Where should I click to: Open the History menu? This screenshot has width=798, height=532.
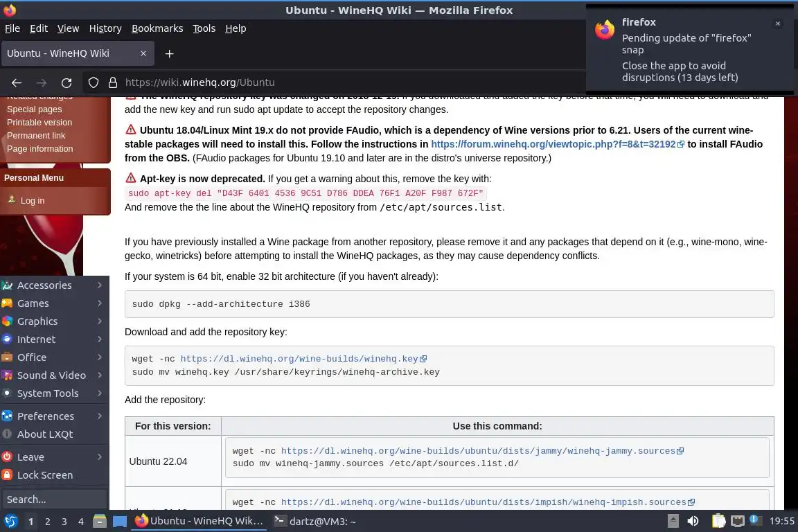pyautogui.click(x=105, y=28)
